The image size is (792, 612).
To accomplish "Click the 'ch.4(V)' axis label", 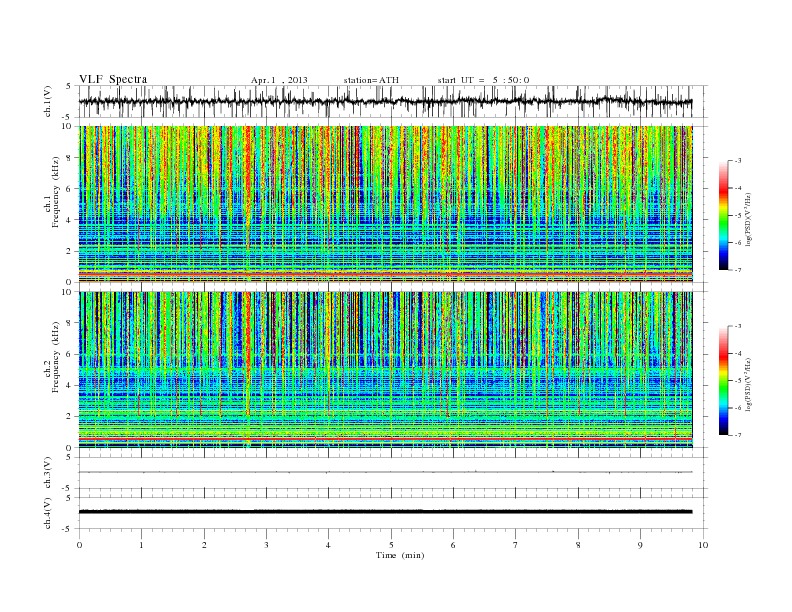I will (48, 513).
